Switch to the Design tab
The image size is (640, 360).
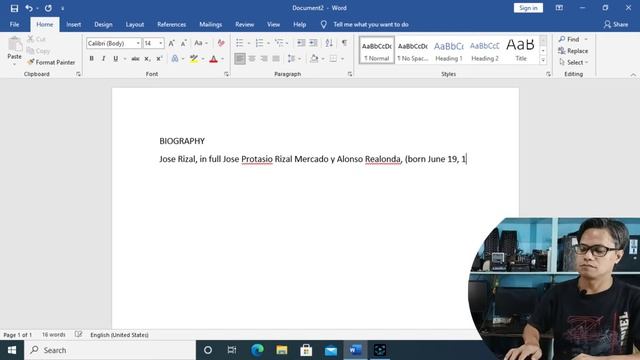(103, 24)
